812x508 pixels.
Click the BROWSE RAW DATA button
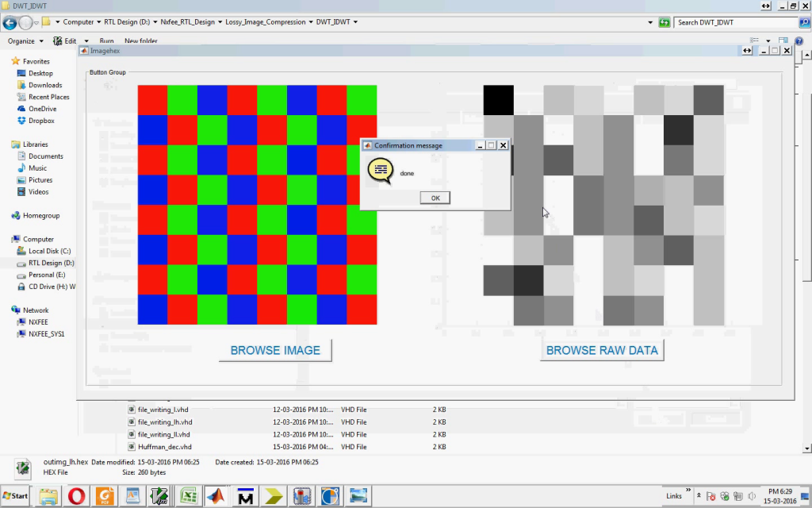click(602, 349)
